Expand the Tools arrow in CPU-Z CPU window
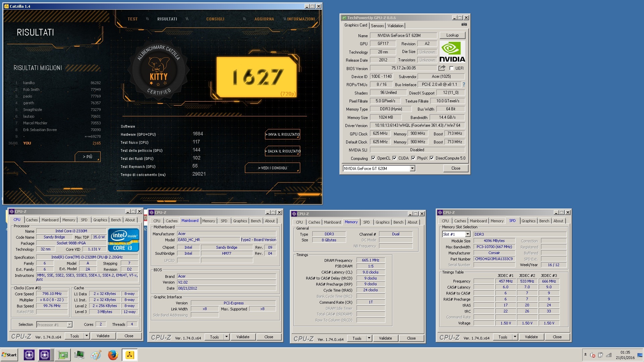Image resolution: width=644 pixels, height=362 pixels. click(x=87, y=336)
